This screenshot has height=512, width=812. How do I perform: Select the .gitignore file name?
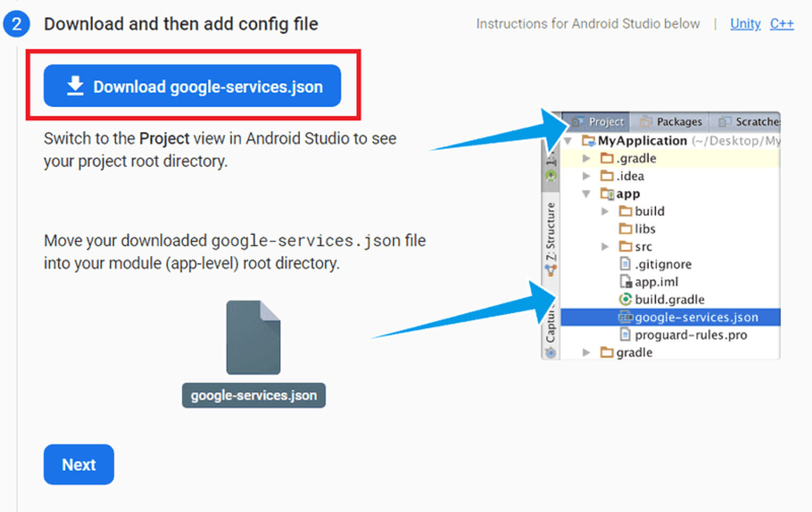[x=663, y=264]
